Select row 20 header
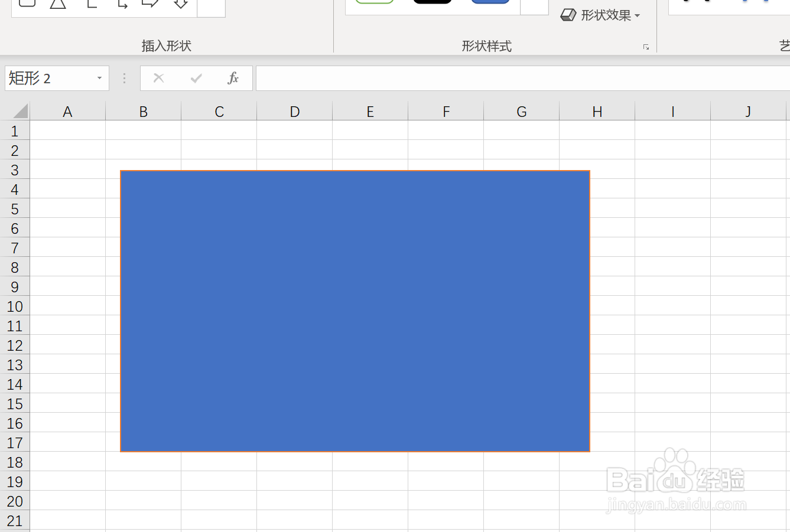The width and height of the screenshot is (790, 532). (x=15, y=501)
